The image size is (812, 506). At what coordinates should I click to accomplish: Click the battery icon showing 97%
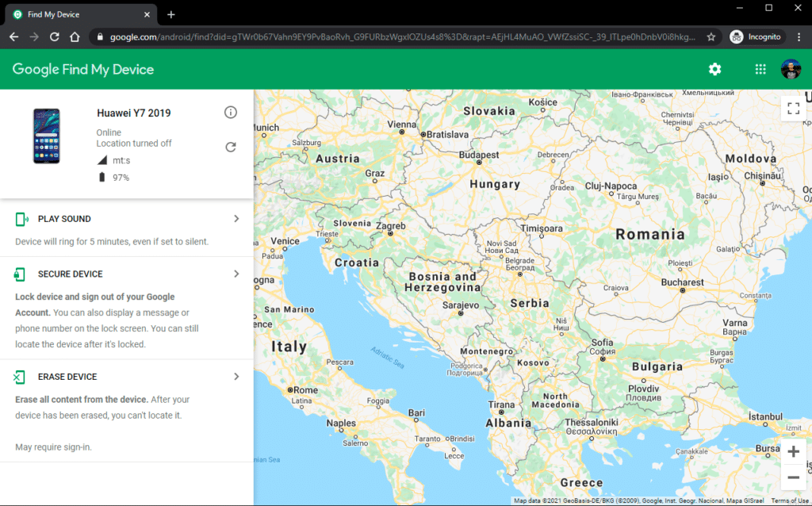point(102,177)
